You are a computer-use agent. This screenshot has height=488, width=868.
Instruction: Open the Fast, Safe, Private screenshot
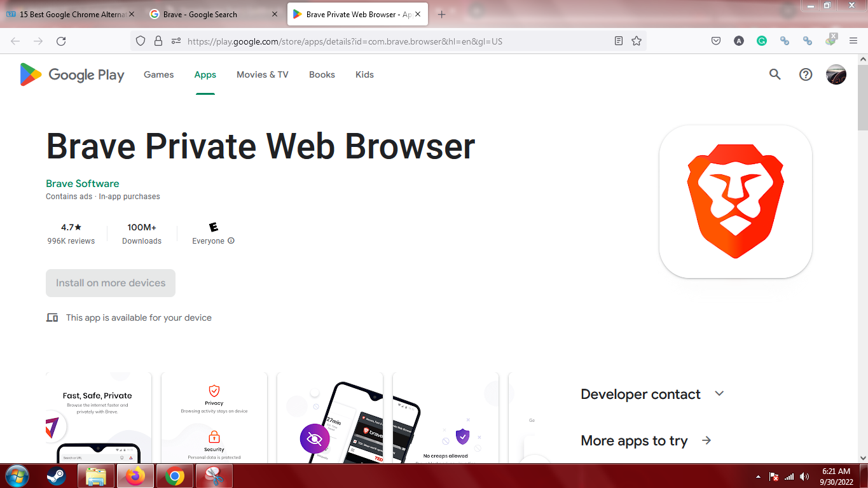pyautogui.click(x=99, y=417)
